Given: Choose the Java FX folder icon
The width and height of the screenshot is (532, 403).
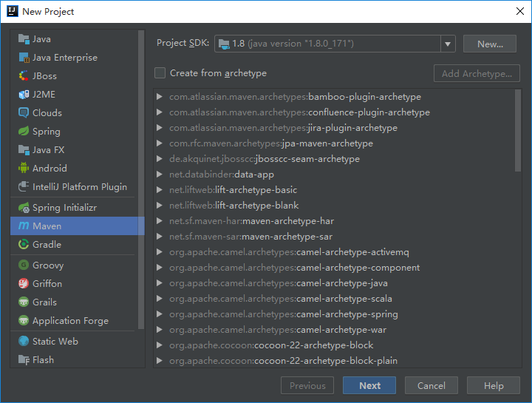Looking at the screenshot, I should [24, 149].
